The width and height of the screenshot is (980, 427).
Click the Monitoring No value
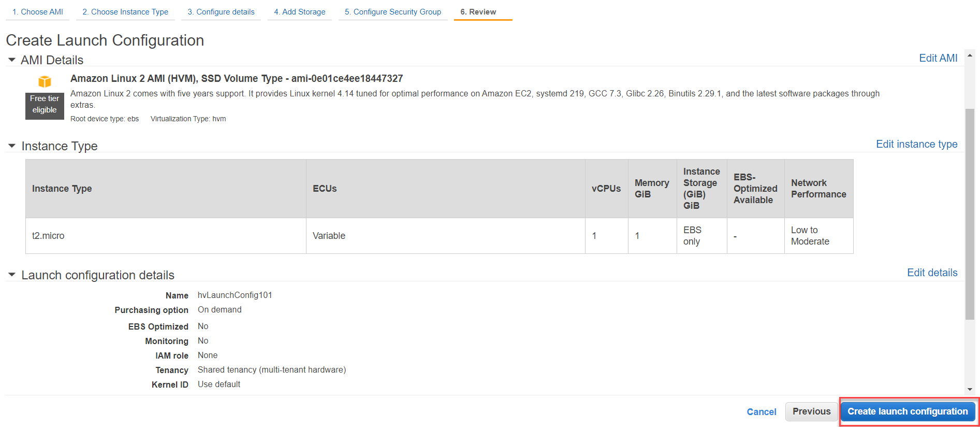pos(203,340)
